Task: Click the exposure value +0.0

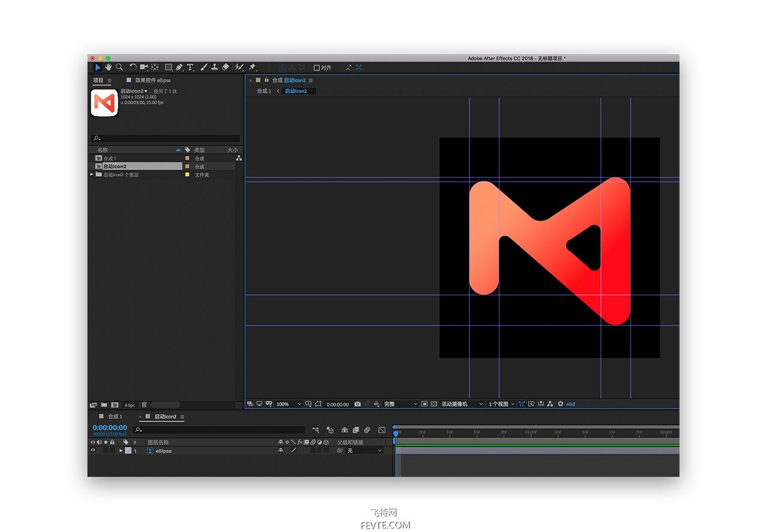Action: click(x=570, y=404)
